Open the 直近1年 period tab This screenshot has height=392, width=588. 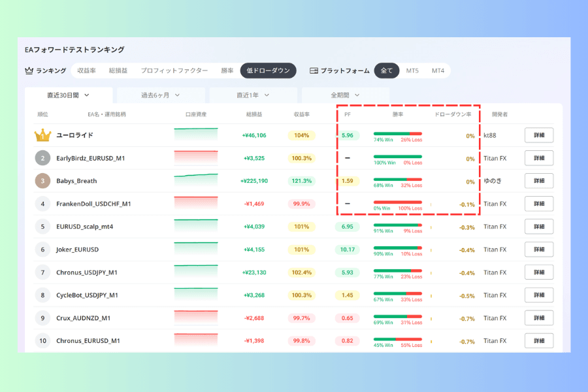click(253, 95)
